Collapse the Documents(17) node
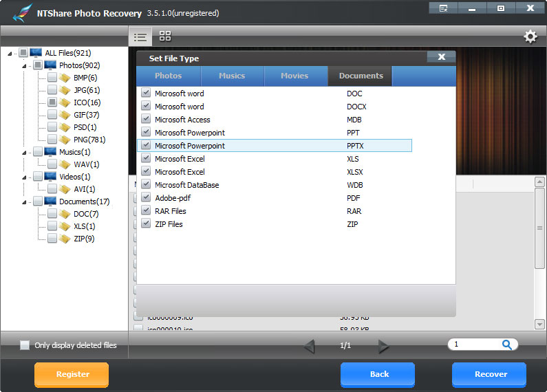The width and height of the screenshot is (547, 392). pos(24,202)
